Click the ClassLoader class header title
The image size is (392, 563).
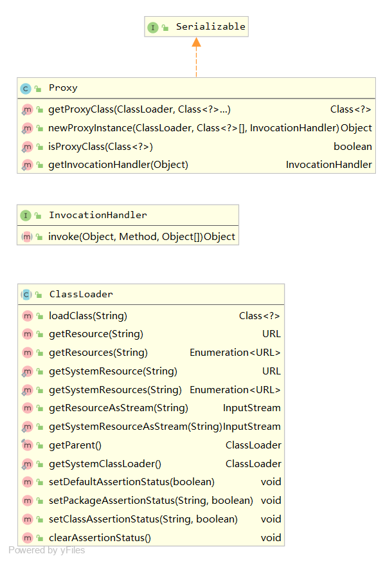click(81, 294)
